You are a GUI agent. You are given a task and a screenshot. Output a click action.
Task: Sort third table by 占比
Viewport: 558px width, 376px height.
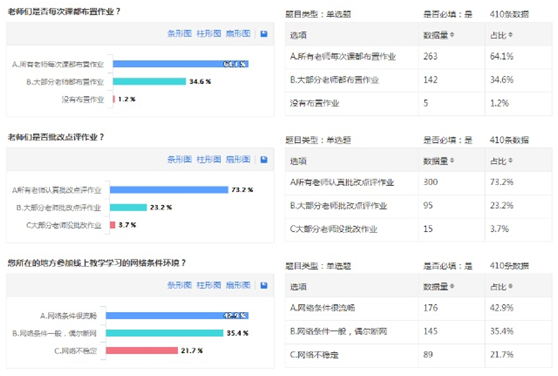[x=501, y=286]
